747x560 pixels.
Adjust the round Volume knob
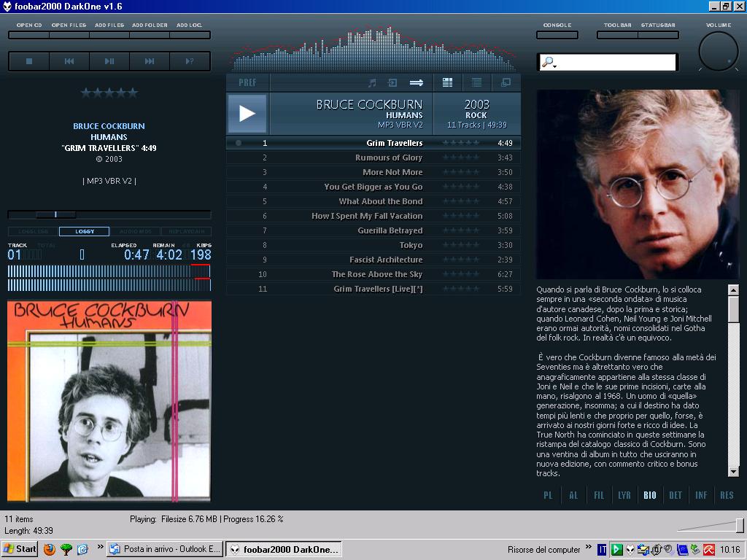pyautogui.click(x=719, y=52)
